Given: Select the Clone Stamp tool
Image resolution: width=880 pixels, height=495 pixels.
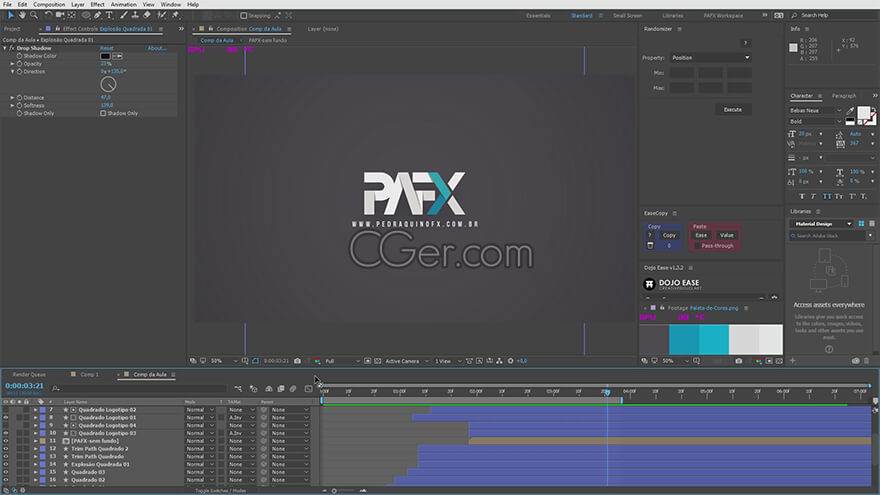Looking at the screenshot, I should click(135, 15).
